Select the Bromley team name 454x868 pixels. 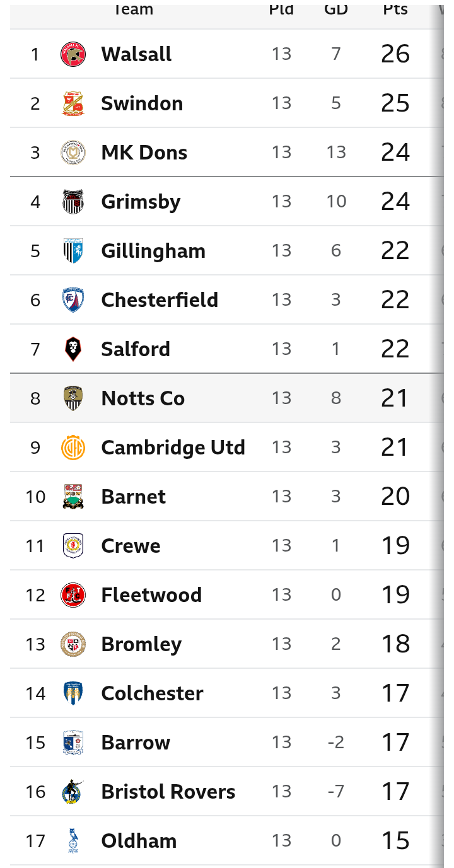[x=141, y=644]
